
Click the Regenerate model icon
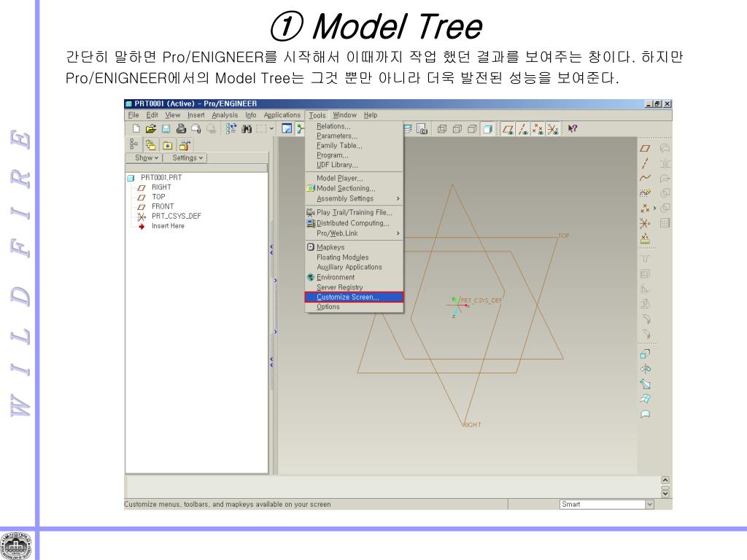tap(231, 128)
